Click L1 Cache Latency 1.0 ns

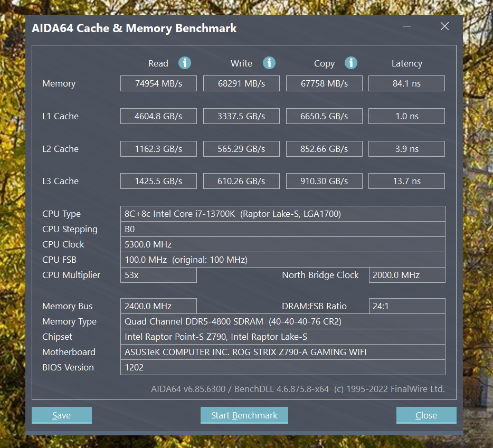click(x=406, y=116)
